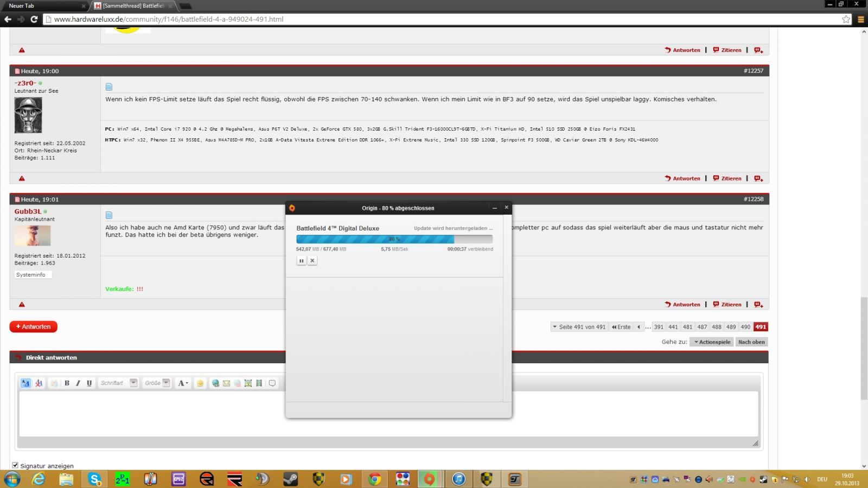Toggle underline formatting in reply editor
The image size is (868, 488).
click(90, 383)
